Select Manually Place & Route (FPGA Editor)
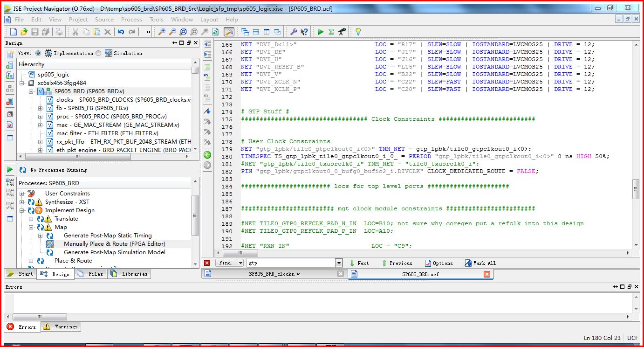The height and width of the screenshot is (347, 644). pos(115,244)
